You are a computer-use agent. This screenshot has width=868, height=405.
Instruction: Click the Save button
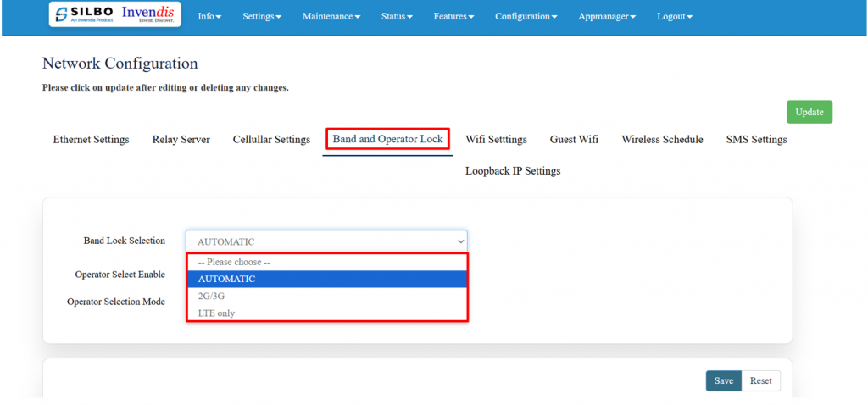point(723,381)
